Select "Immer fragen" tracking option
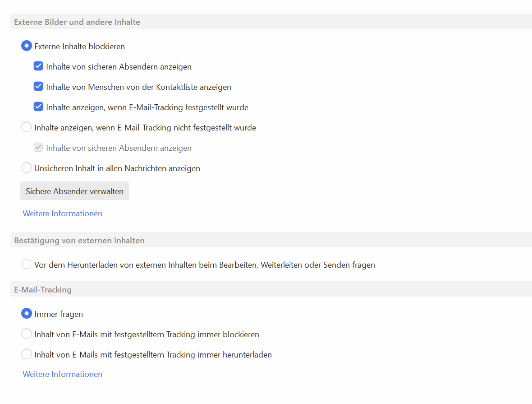The image size is (532, 404). click(x=27, y=314)
